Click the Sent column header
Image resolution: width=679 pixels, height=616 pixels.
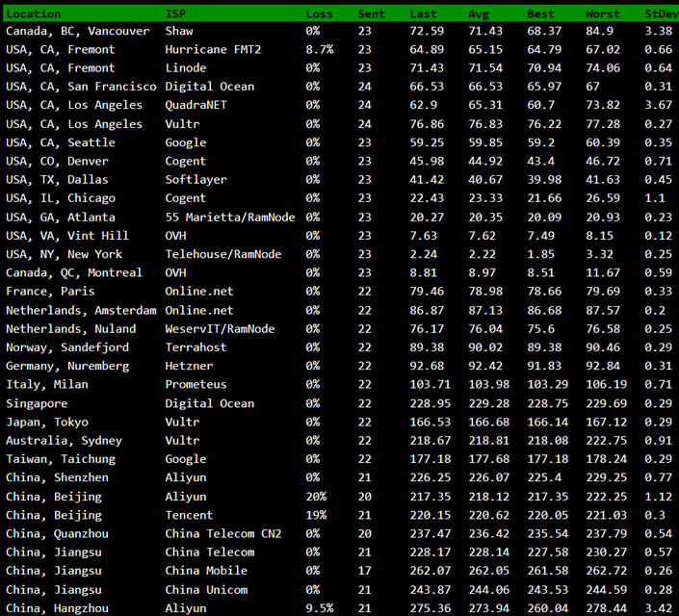(371, 13)
